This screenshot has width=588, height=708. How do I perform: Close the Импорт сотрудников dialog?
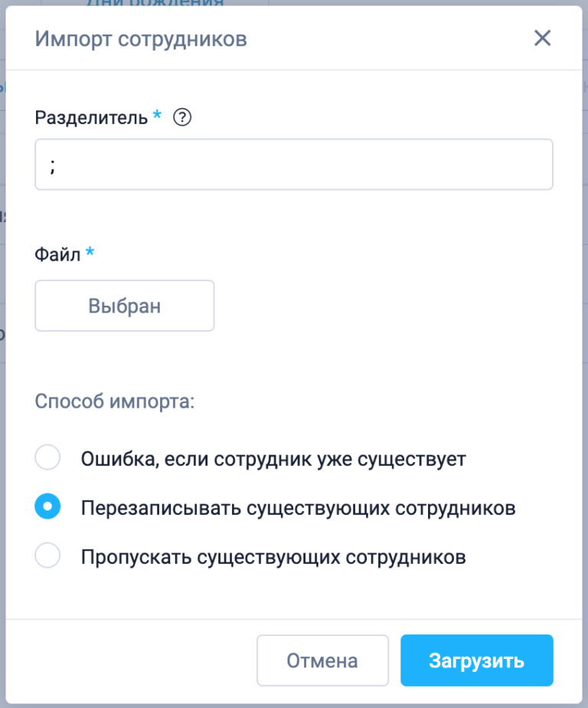coord(542,38)
